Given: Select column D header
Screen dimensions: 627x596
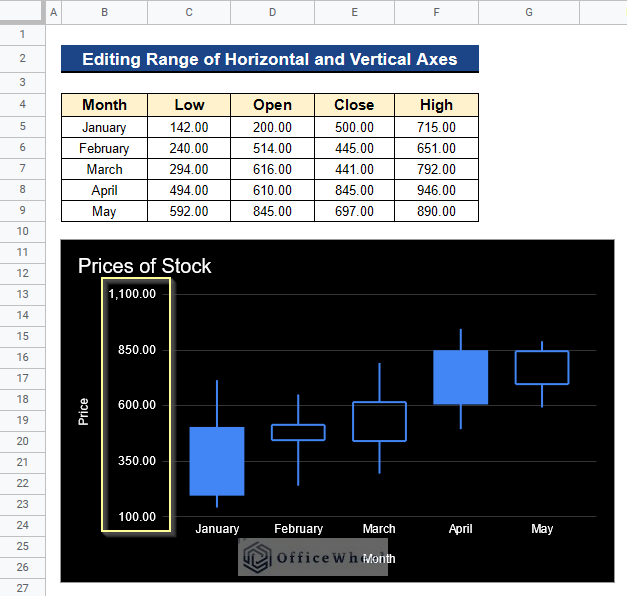Looking at the screenshot, I should coord(272,12).
